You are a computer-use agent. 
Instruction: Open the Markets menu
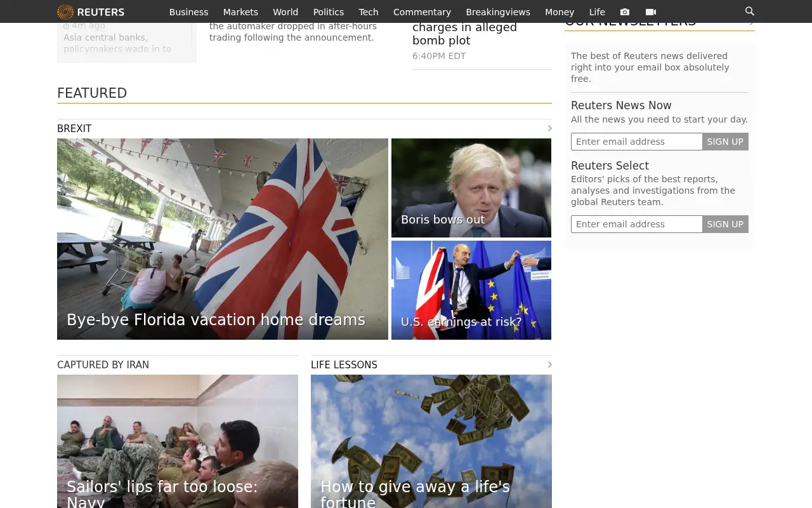[x=240, y=12]
